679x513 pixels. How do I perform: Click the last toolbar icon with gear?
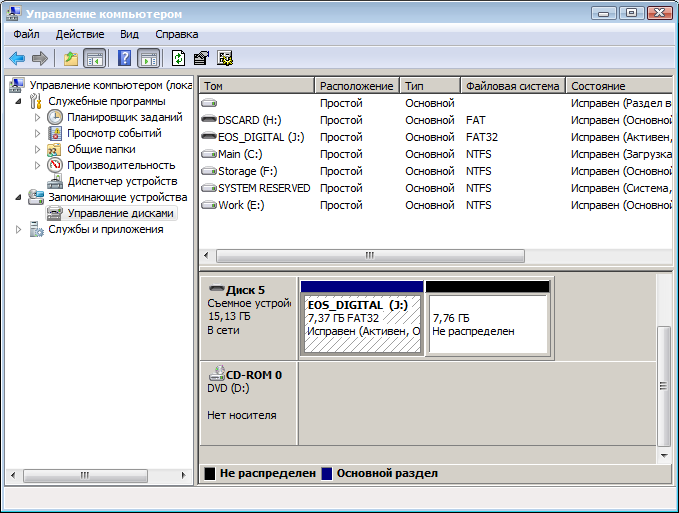coord(225,59)
